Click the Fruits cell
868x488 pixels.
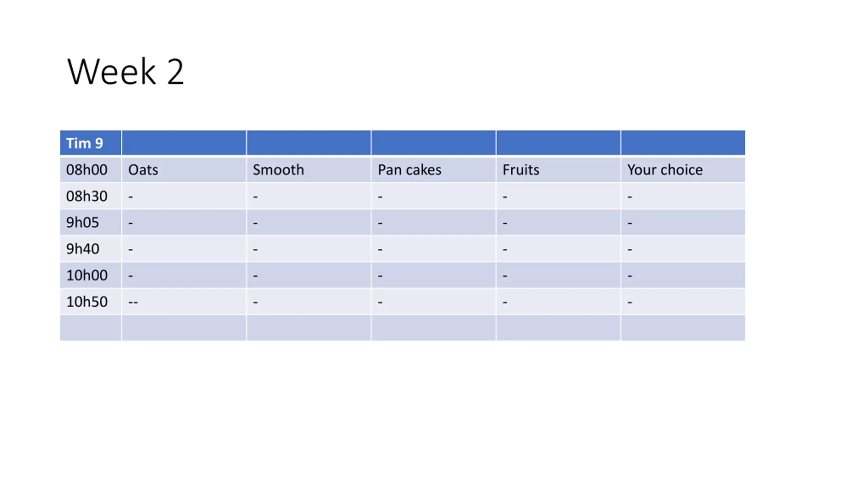pos(558,169)
